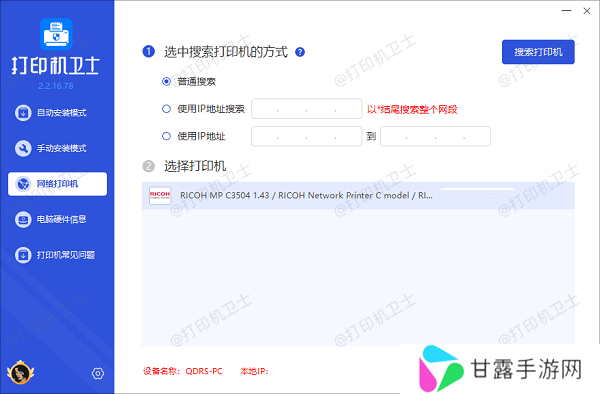The height and width of the screenshot is (394, 600).
Task: Select the 使用IP地址 range radio option
Action: pos(166,136)
